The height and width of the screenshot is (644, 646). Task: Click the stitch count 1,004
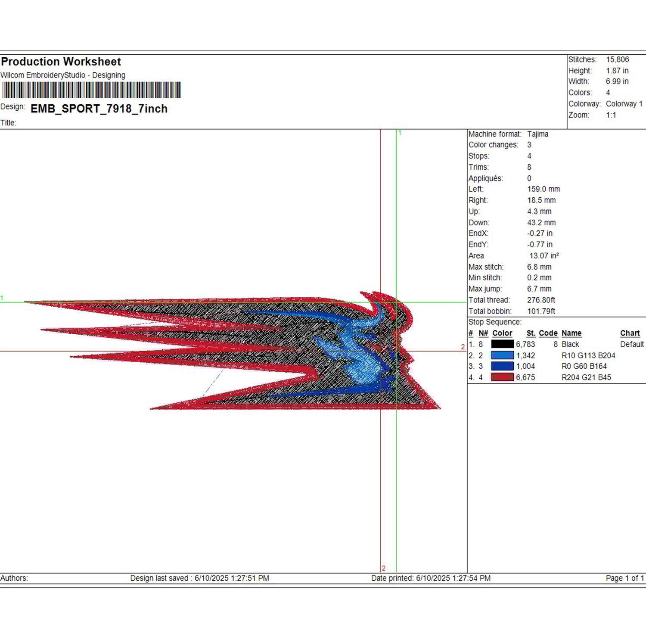click(525, 366)
